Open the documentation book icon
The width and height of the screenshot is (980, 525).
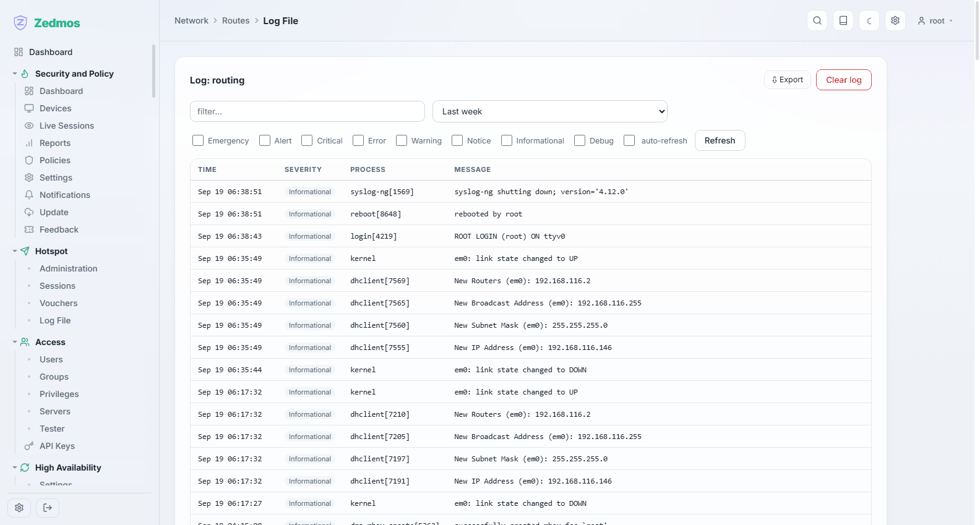843,20
